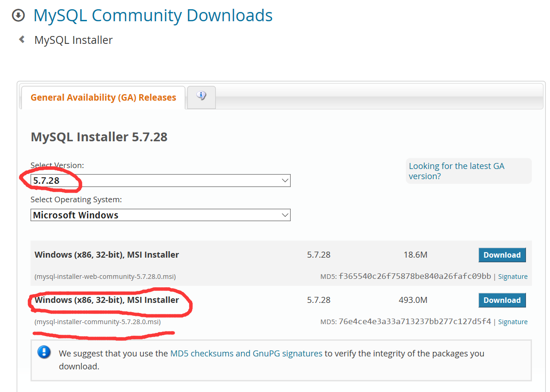Select the information tab next to GA Releases
550x392 pixels.
pos(201,96)
